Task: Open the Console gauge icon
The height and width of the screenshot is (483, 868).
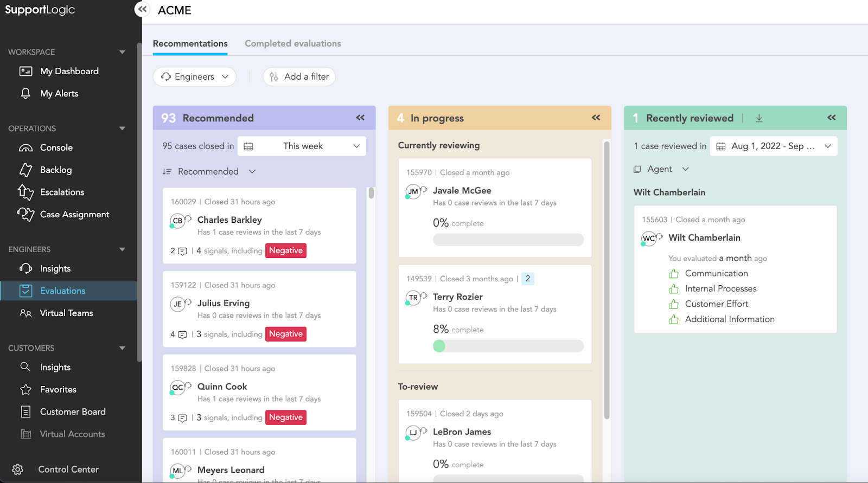Action: [25, 147]
